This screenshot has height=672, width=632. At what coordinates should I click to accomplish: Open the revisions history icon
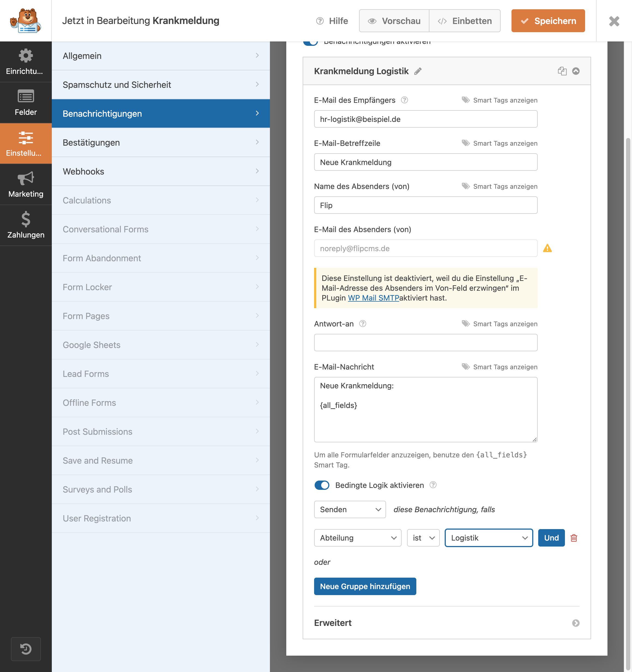coord(26,649)
